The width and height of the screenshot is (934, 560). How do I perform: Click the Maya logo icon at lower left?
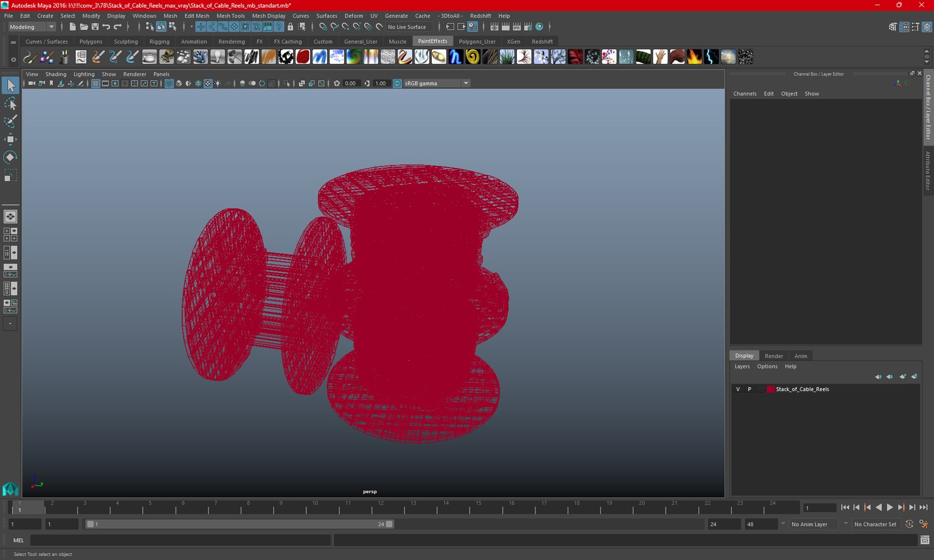[x=10, y=488]
